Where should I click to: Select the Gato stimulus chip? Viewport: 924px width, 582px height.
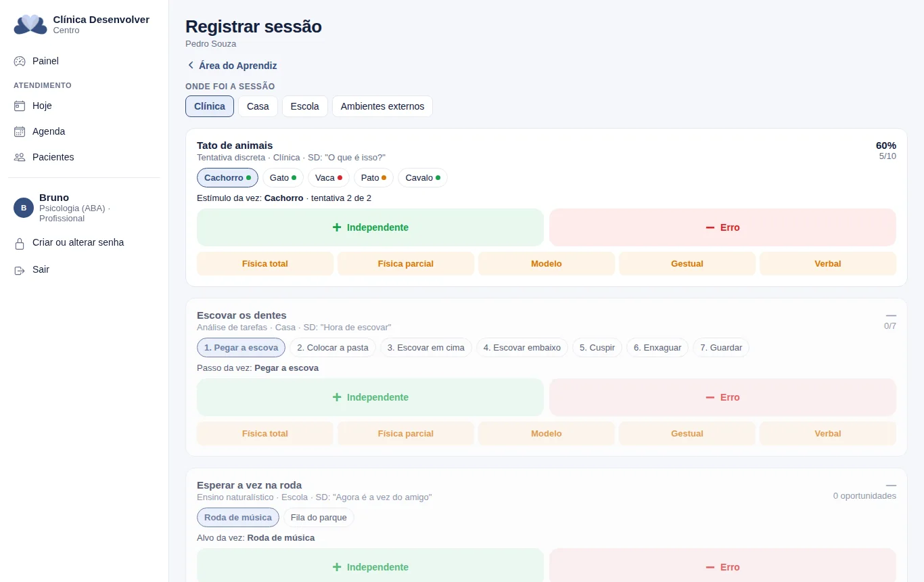pos(283,177)
